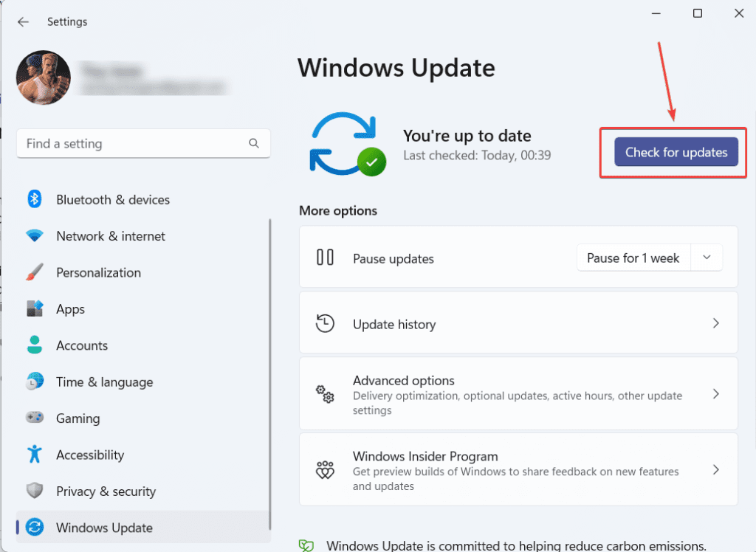This screenshot has height=552, width=756.
Task: Click the Pause updates pause icon
Action: [x=325, y=258]
